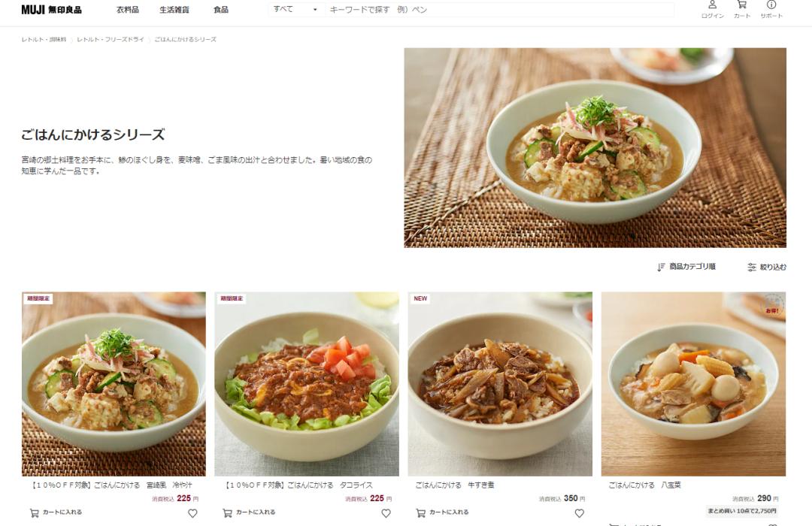Open the レトルト・調味料 breadcrumb link

[x=44, y=39]
